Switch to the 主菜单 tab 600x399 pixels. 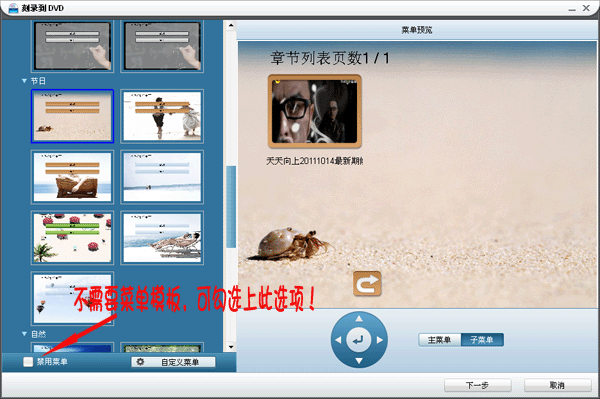tap(439, 340)
